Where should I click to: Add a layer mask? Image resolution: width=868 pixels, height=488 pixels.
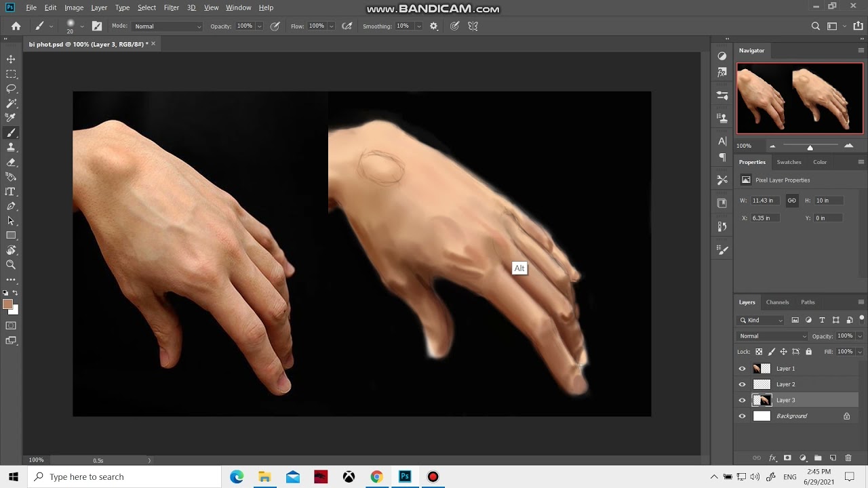coord(787,458)
